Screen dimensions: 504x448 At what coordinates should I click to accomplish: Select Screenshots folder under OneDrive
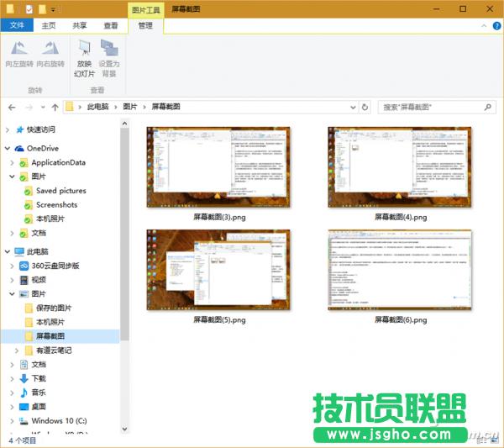pos(56,204)
